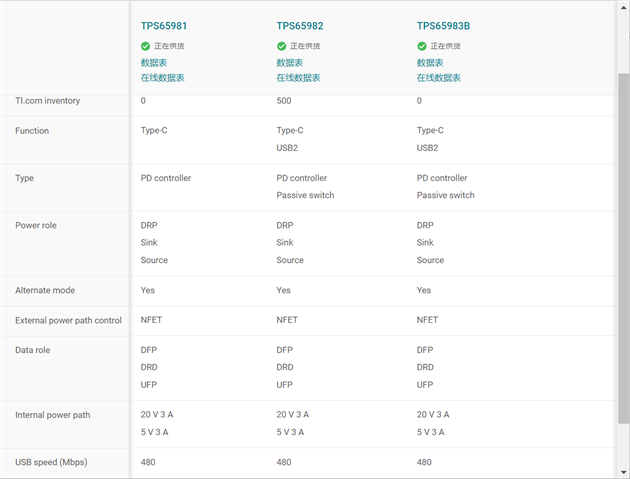Open 在线数据表 link under TPS65983B

pyautogui.click(x=438, y=78)
